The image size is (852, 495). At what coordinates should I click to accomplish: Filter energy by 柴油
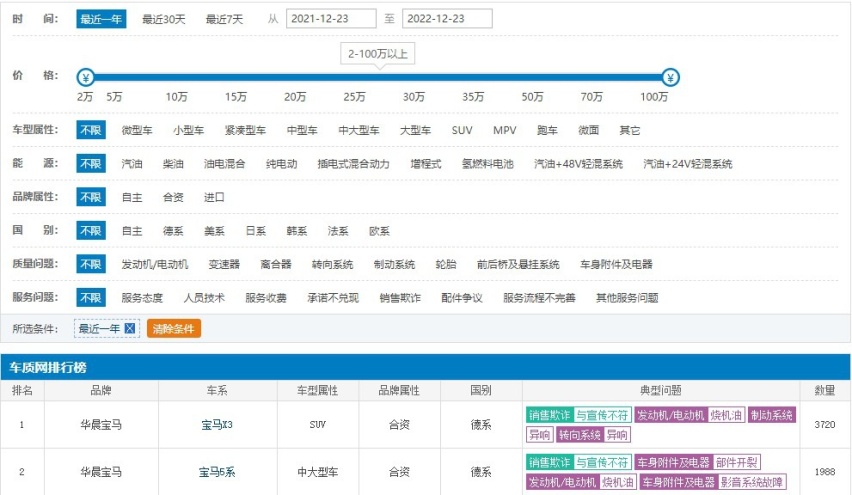(173, 164)
